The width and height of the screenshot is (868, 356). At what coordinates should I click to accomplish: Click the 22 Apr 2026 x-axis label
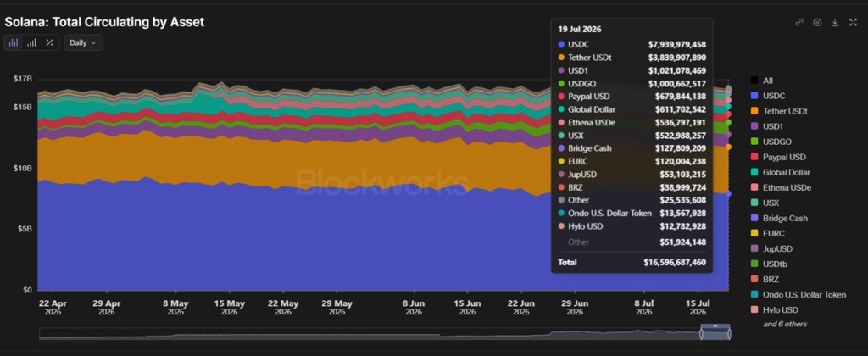coord(53,308)
